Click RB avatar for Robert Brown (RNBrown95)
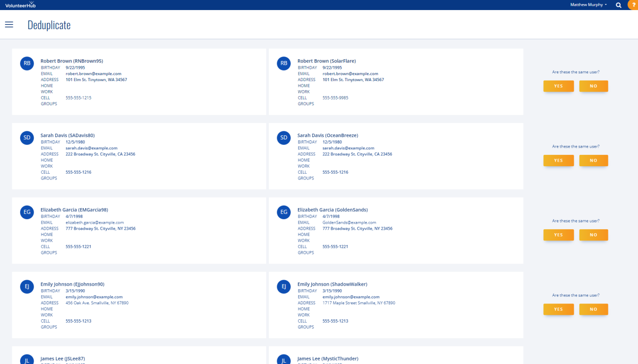The height and width of the screenshot is (364, 638). coord(27,63)
